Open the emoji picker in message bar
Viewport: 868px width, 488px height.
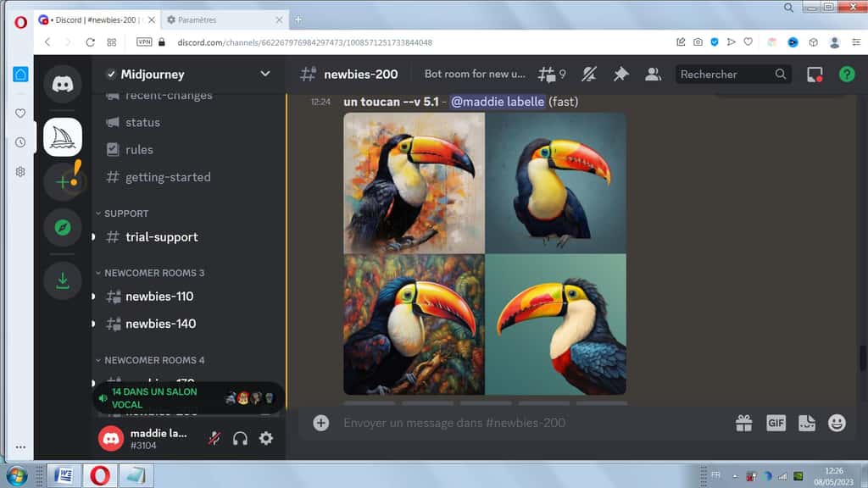(x=837, y=423)
